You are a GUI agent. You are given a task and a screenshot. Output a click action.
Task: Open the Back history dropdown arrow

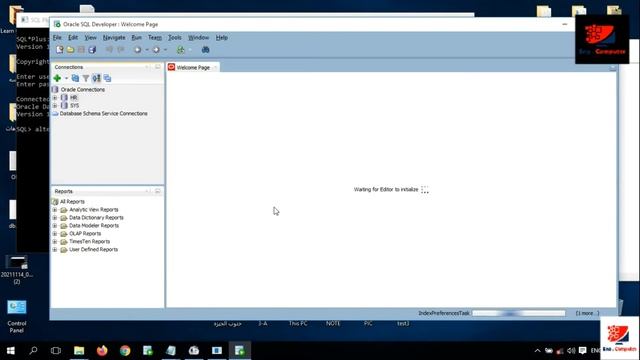[147, 50]
